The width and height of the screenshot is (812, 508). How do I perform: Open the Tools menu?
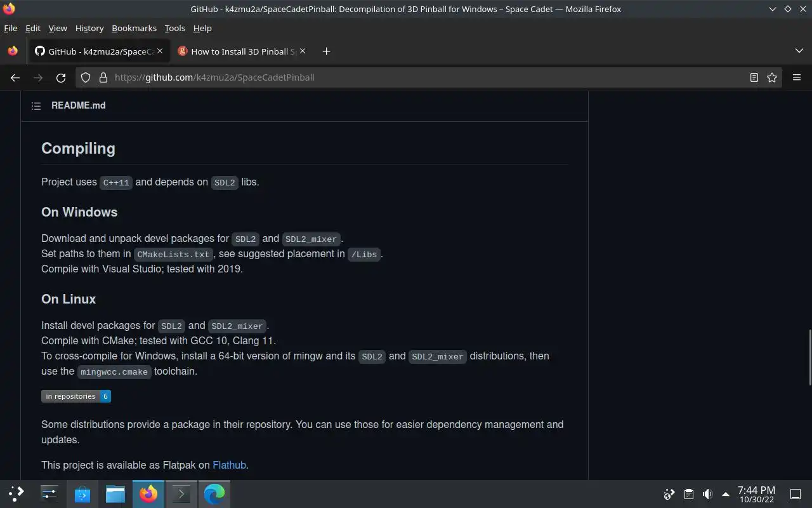pyautogui.click(x=174, y=29)
